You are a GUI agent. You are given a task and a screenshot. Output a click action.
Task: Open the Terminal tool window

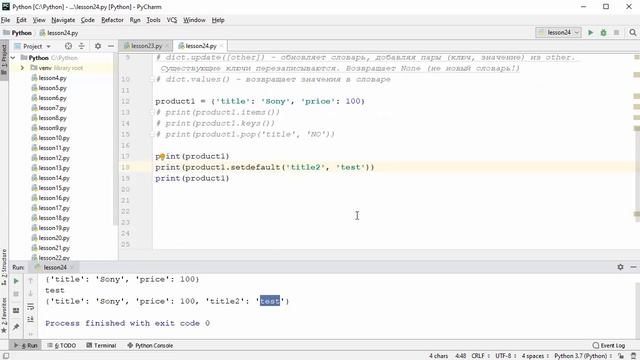[102, 345]
